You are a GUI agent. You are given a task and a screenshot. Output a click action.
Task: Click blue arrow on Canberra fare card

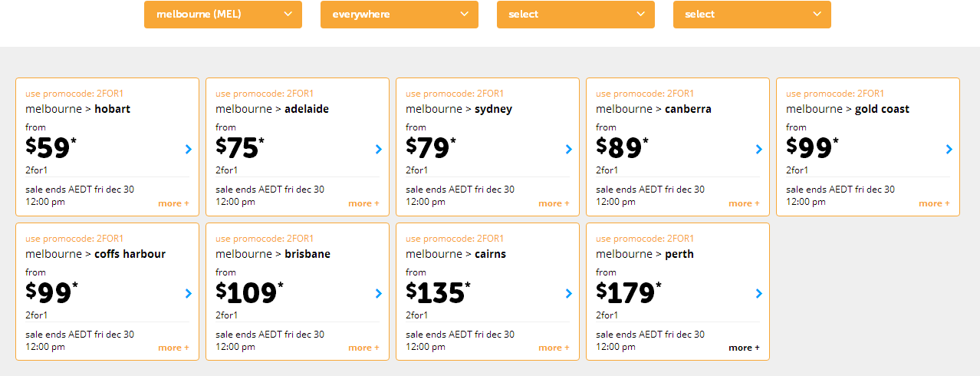click(x=759, y=149)
